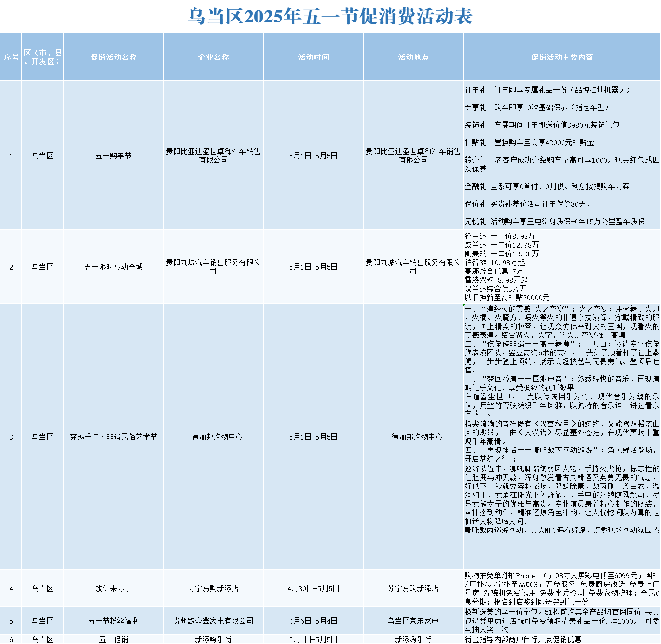Click the 序号 cell of the 五一购车节 row
Screen dimensions: 661x644
[11, 156]
